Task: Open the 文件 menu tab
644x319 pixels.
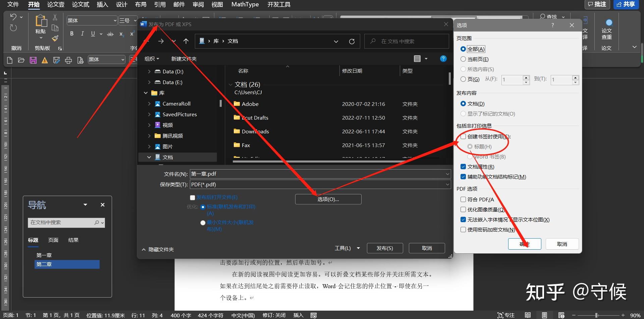Action: tap(13, 4)
